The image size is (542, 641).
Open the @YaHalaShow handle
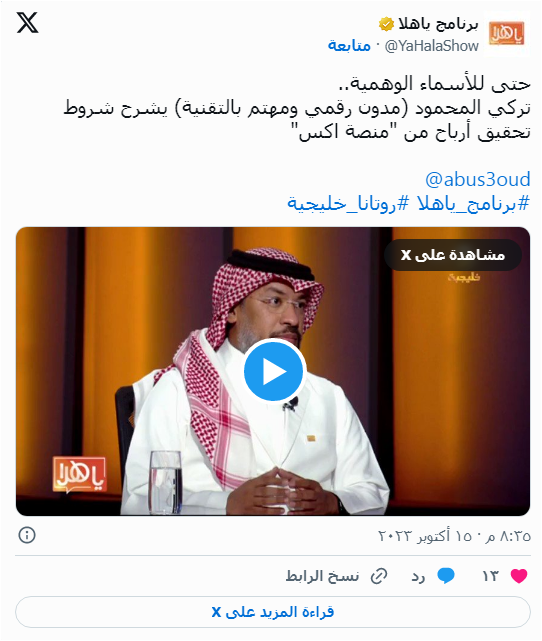coord(432,46)
